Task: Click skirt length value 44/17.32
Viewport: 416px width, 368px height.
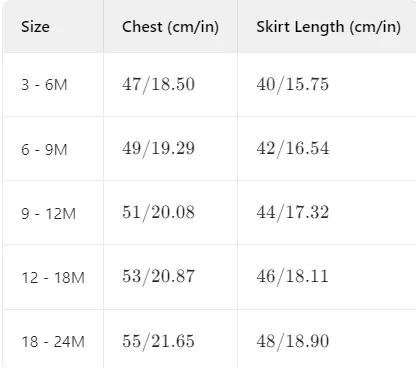Action: click(293, 212)
